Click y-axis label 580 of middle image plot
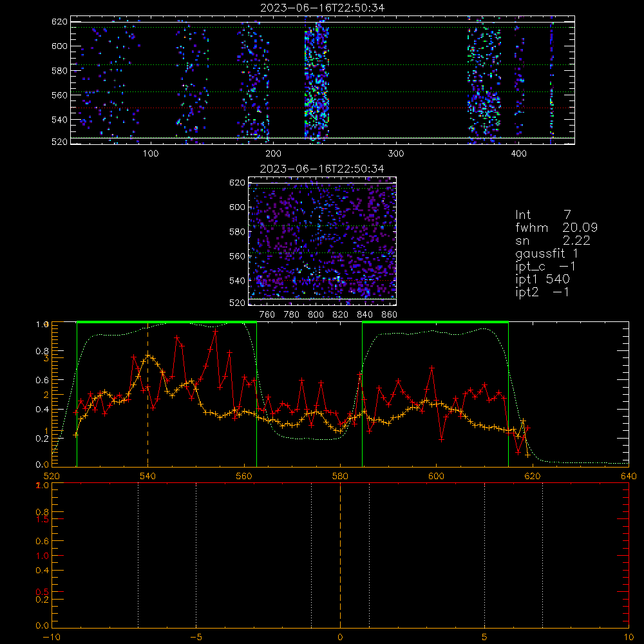Screen dimensions: 644x644 [237, 232]
